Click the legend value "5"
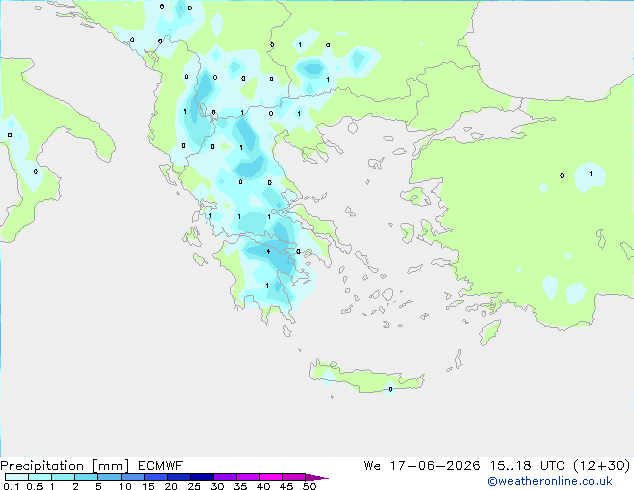Image resolution: width=634 pixels, height=490 pixels. (x=98, y=486)
